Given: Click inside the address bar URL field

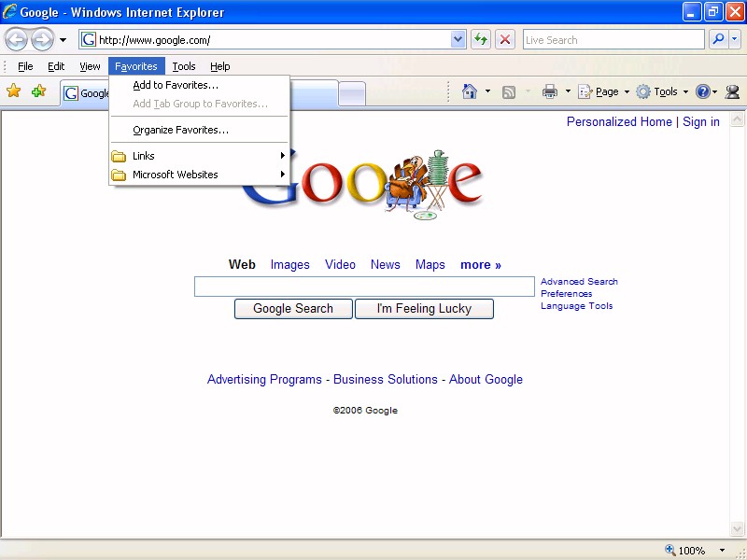Looking at the screenshot, I should click(x=272, y=40).
